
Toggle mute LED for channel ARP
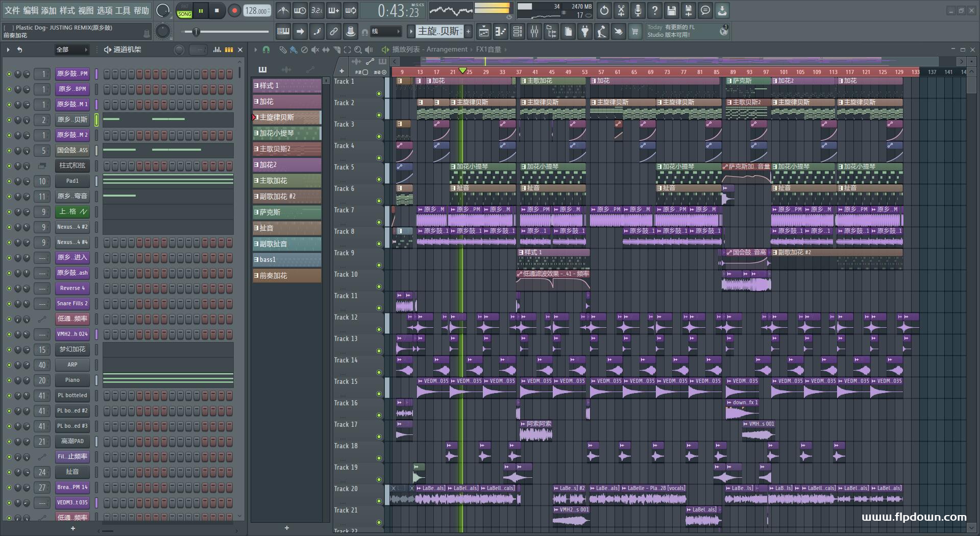[x=9, y=365]
